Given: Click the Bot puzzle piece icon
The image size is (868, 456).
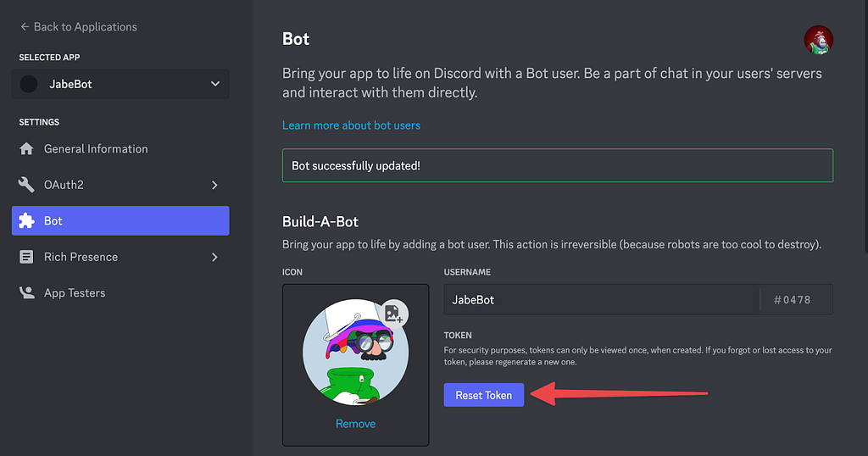Looking at the screenshot, I should pyautogui.click(x=26, y=221).
